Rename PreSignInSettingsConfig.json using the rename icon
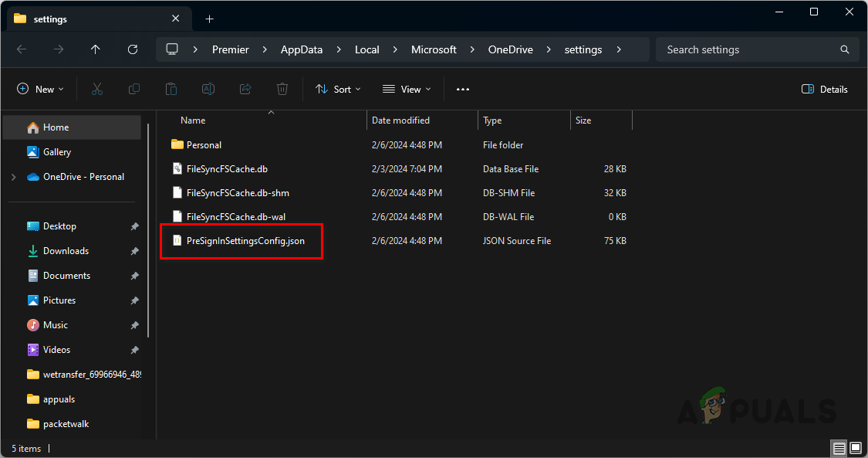The image size is (868, 458). point(208,89)
